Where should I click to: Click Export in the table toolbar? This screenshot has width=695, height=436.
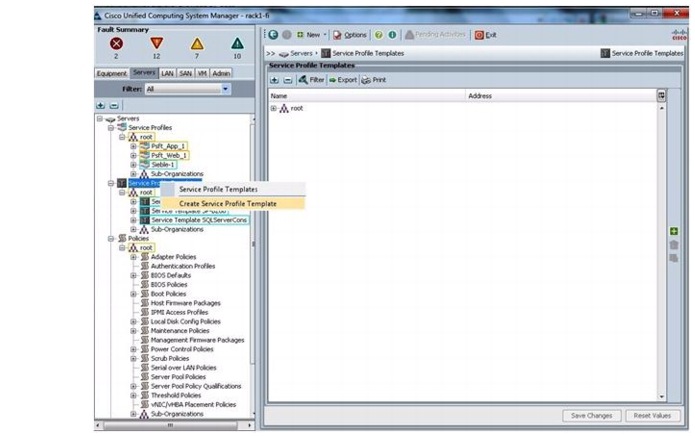click(343, 80)
